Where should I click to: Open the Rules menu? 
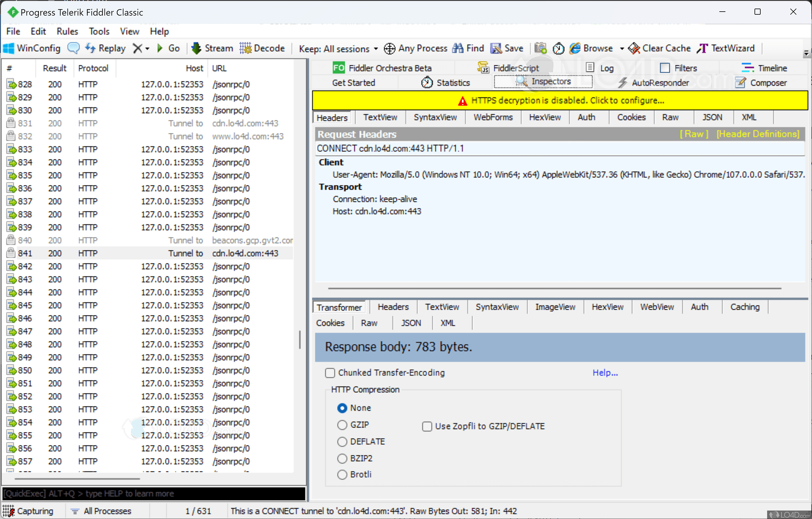tap(67, 32)
